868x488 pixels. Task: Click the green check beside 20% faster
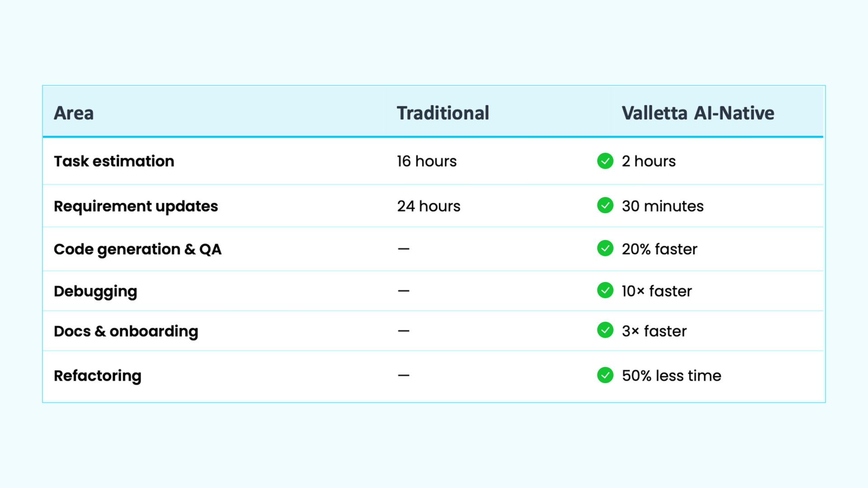pyautogui.click(x=605, y=249)
